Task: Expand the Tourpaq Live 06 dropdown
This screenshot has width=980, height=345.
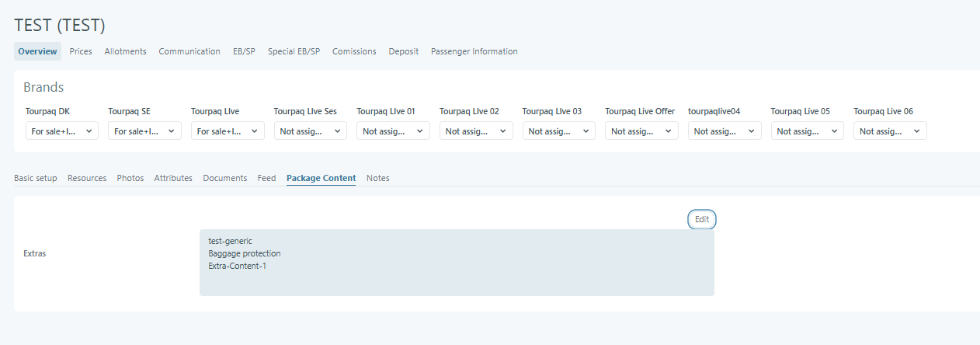Action: coord(890,131)
